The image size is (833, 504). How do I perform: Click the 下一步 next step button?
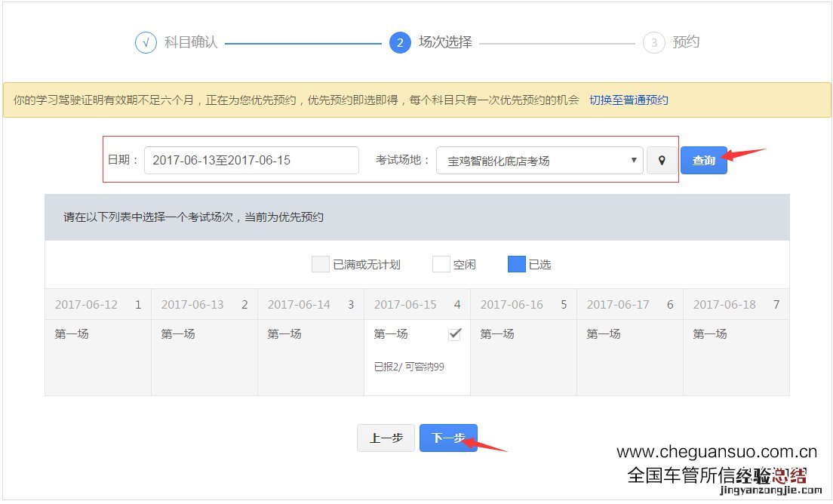[x=448, y=438]
